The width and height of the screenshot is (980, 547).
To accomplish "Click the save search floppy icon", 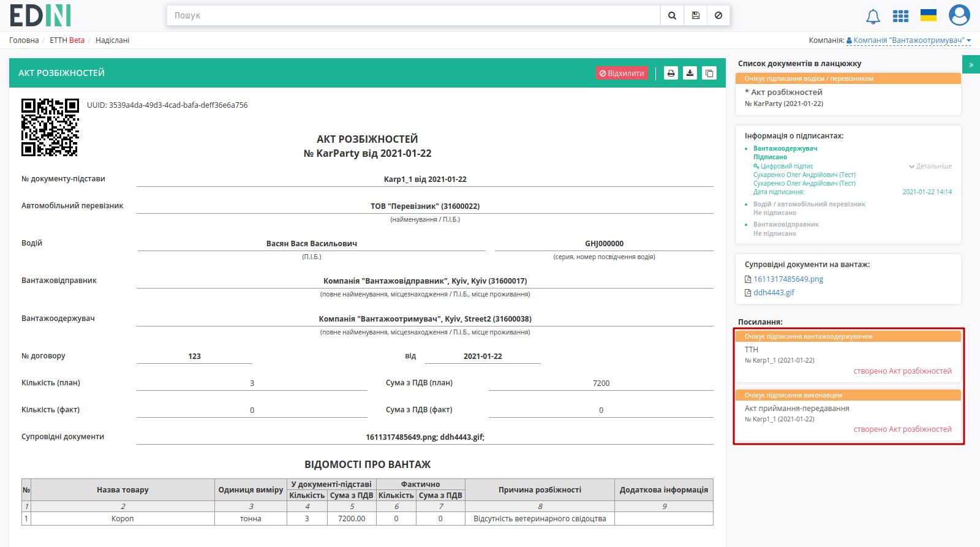I will [696, 15].
